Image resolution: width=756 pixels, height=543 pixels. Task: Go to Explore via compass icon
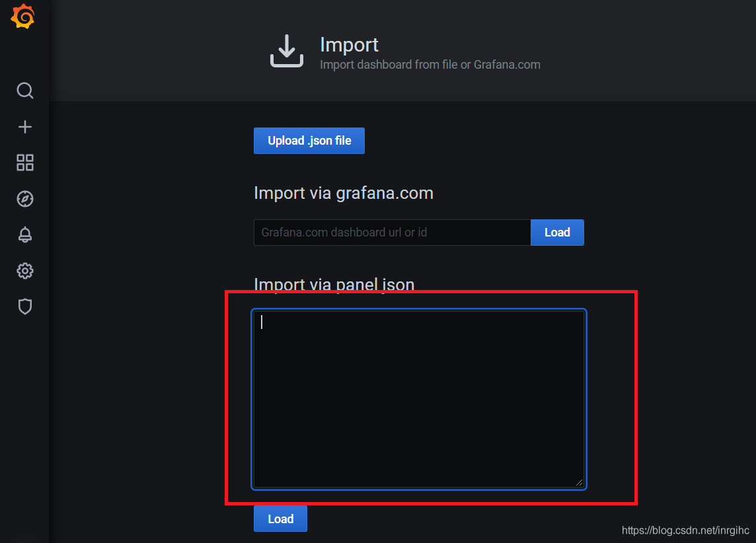[x=25, y=199]
